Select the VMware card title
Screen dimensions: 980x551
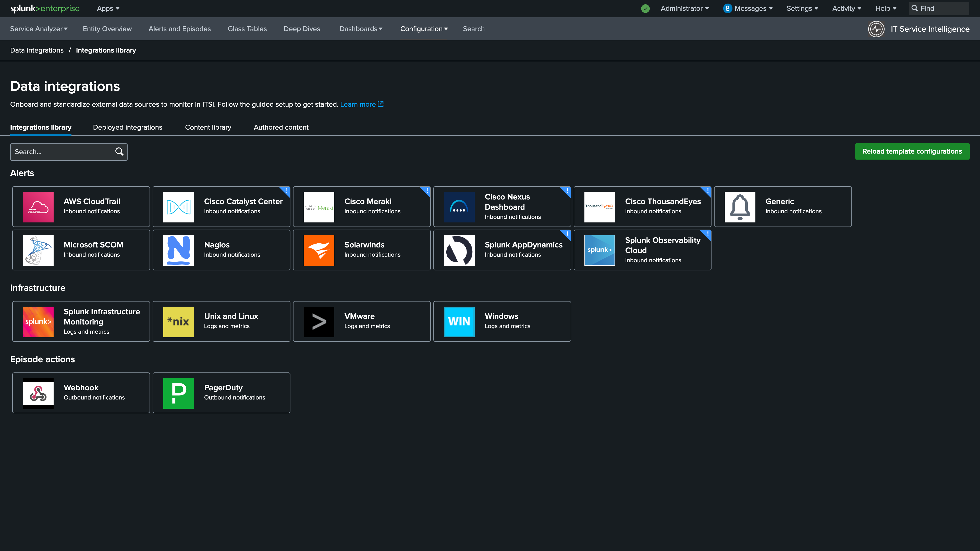(359, 316)
